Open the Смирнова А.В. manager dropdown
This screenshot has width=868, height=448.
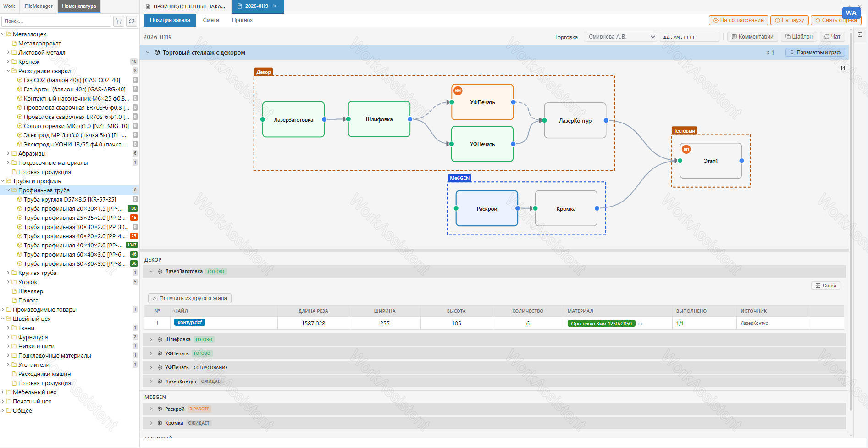click(620, 37)
